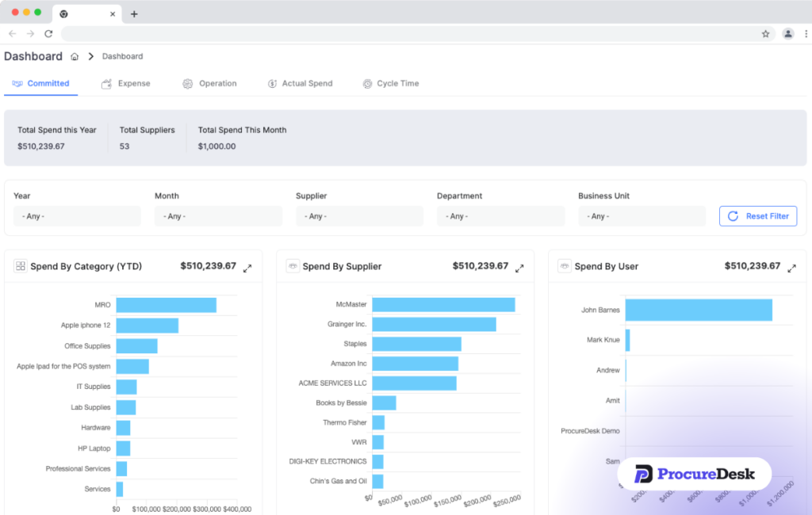
Task: Click the Office Supplies bar
Action: point(136,345)
